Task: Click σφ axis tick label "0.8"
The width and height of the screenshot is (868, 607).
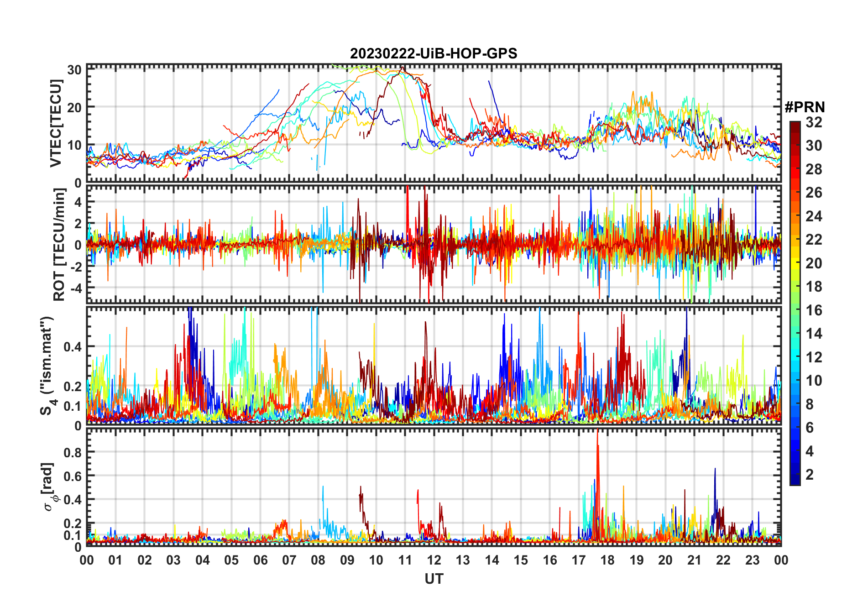Action: (x=72, y=452)
